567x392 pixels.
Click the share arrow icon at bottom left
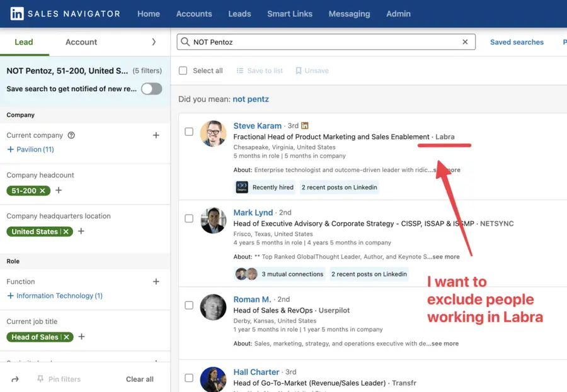pyautogui.click(x=14, y=379)
